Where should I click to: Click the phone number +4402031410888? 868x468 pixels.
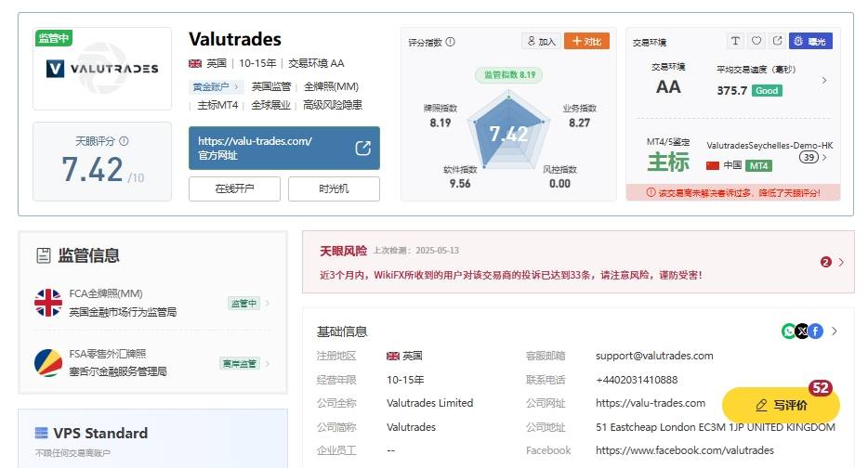[637, 380]
